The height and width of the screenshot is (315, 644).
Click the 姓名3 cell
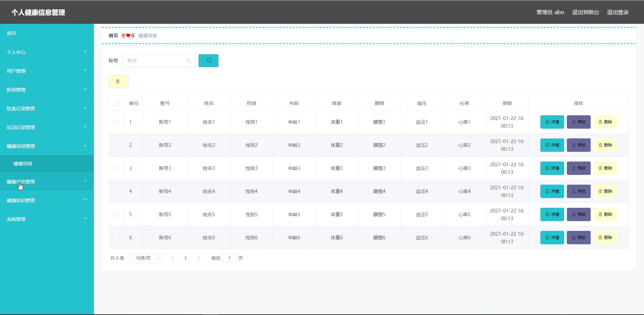[x=209, y=168]
